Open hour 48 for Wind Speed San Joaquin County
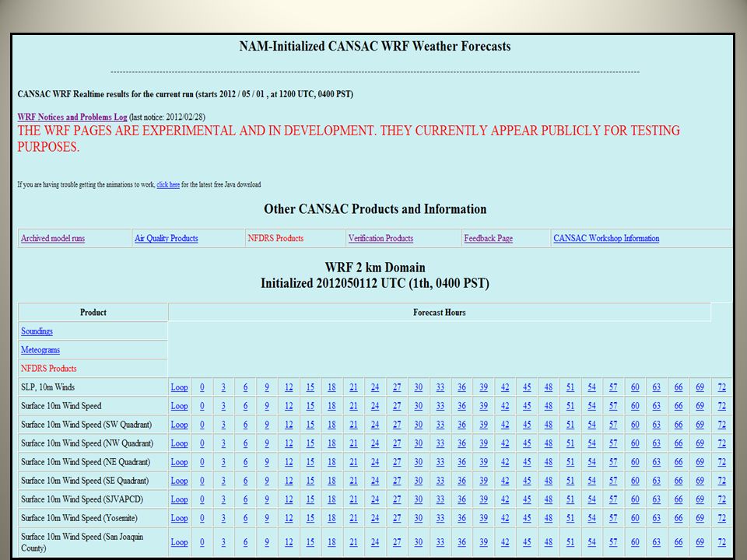 tap(549, 542)
